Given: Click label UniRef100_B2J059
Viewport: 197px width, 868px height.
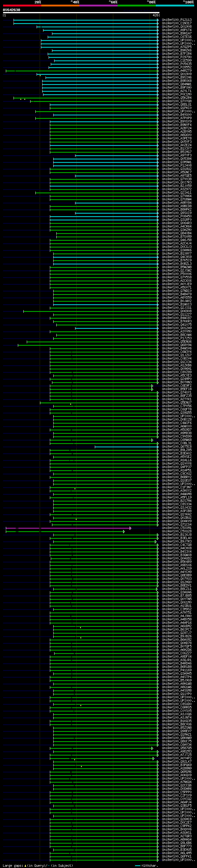Looking at the screenshot, I should 177,186.
